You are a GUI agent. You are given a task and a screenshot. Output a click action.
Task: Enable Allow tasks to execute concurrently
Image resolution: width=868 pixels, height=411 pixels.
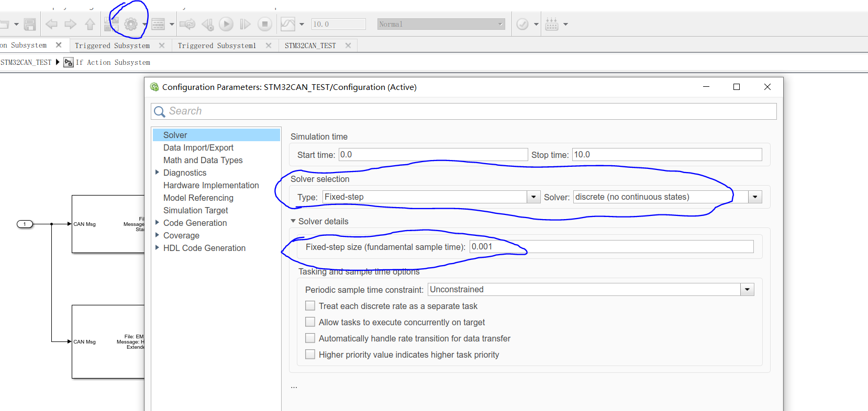310,322
